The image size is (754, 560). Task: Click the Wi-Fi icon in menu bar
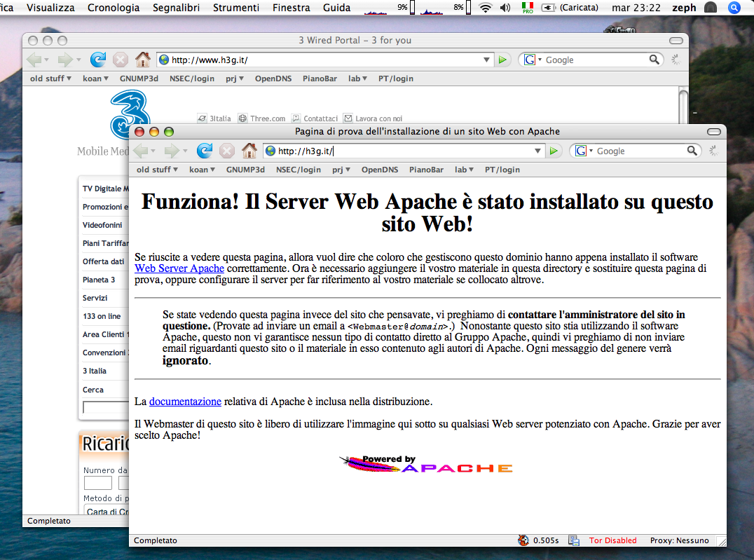[485, 8]
